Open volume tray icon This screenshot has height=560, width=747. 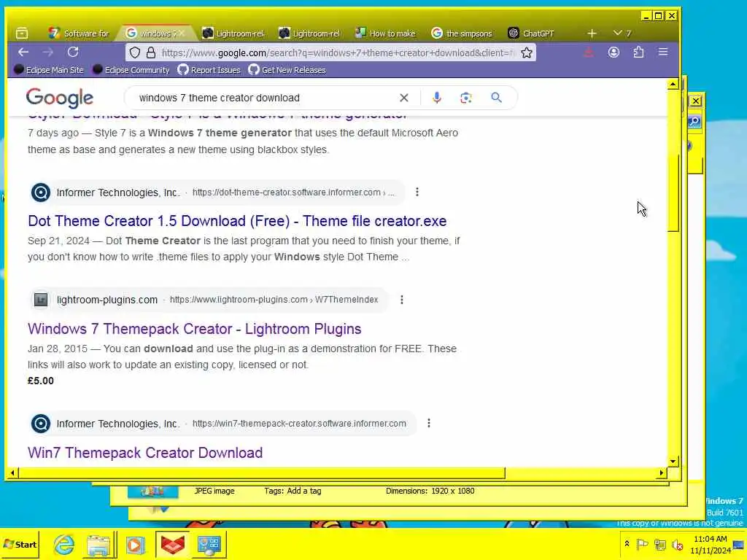677,545
